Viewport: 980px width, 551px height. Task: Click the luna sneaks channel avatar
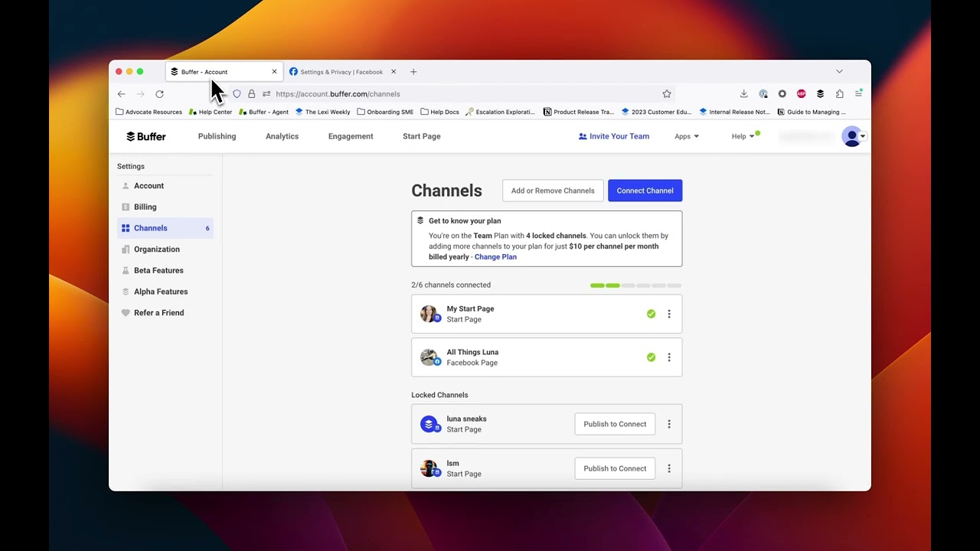[429, 424]
